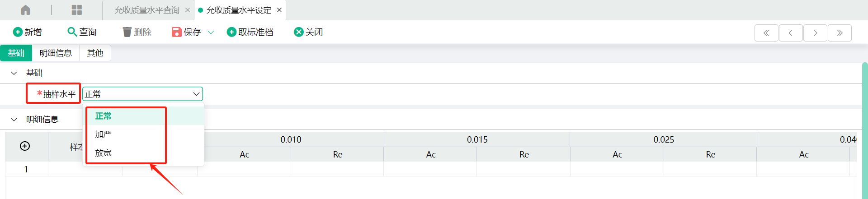
Task: Choose 放宽 from the dropdown list
Action: click(x=103, y=153)
